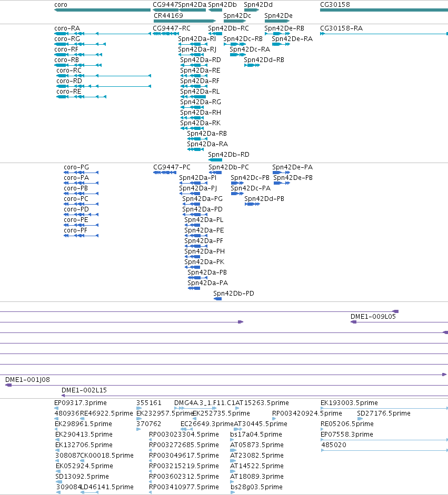448x495 pixels.
Task: Click the AT05873.5prime EST label
Action: point(257,445)
